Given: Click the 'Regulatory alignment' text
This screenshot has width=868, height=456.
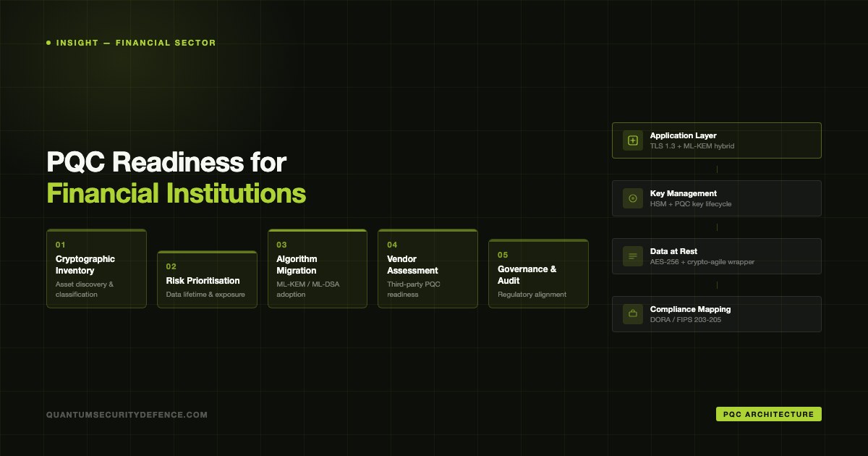Looking at the screenshot, I should (532, 295).
